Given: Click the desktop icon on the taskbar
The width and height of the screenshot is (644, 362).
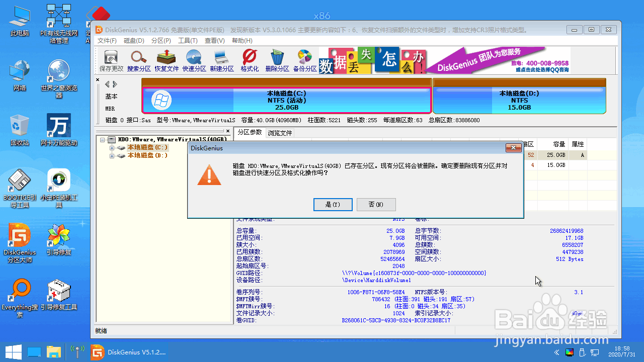Looking at the screenshot, I should [x=34, y=351].
